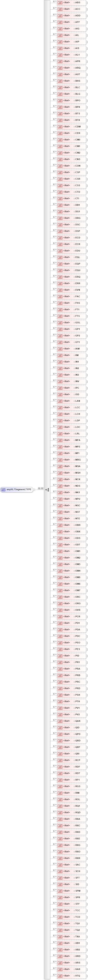Click the E icon of the CTD element

pos(60,192)
